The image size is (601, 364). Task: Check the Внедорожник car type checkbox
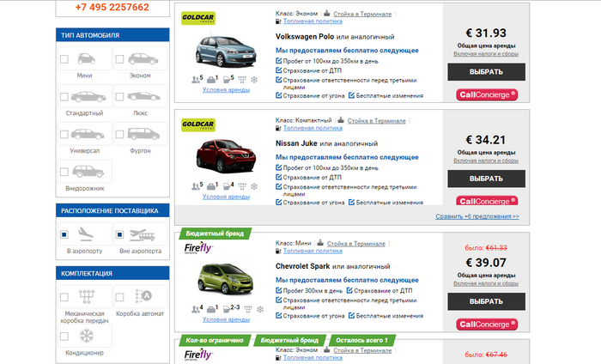[x=64, y=172]
